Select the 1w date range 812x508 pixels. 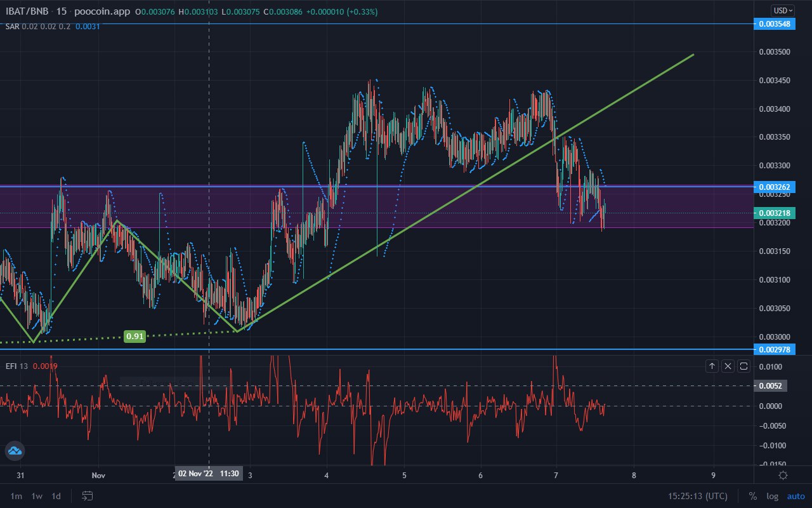tap(37, 496)
